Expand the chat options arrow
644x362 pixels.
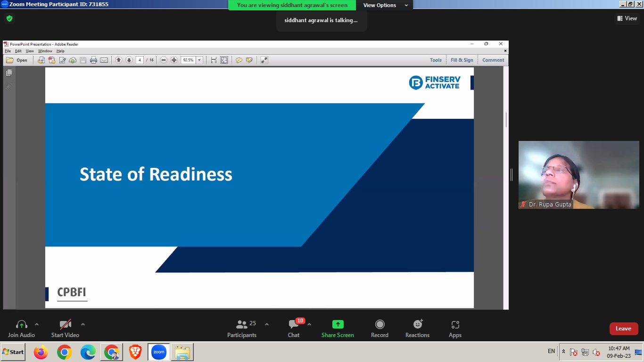point(309,324)
